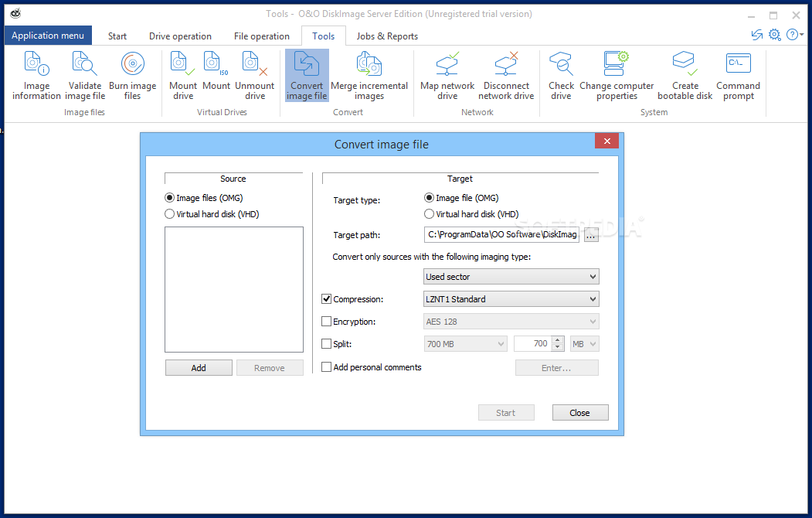Click the Add source button
812x518 pixels.
click(x=199, y=368)
